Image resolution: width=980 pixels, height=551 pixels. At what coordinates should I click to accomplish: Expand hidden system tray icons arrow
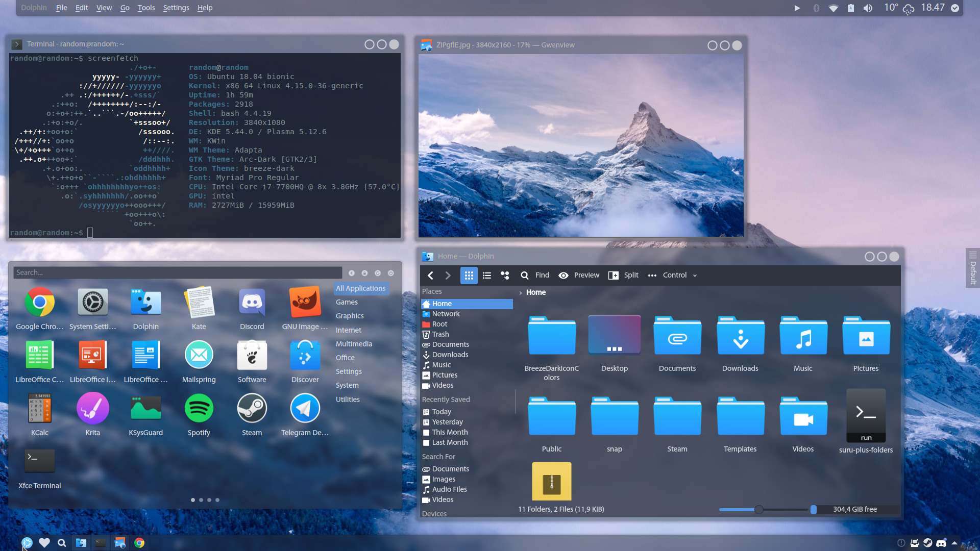[954, 543]
